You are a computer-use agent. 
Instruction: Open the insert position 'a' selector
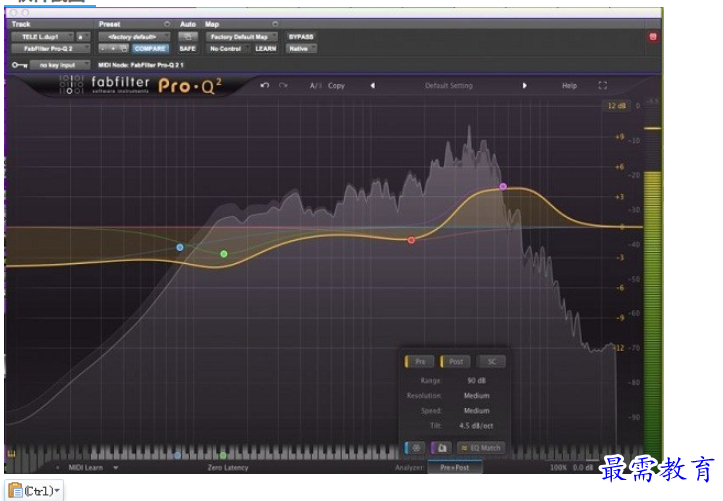(83, 36)
